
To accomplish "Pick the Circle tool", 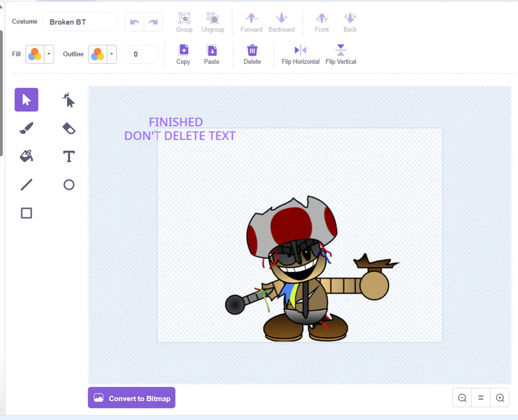I will pyautogui.click(x=68, y=185).
